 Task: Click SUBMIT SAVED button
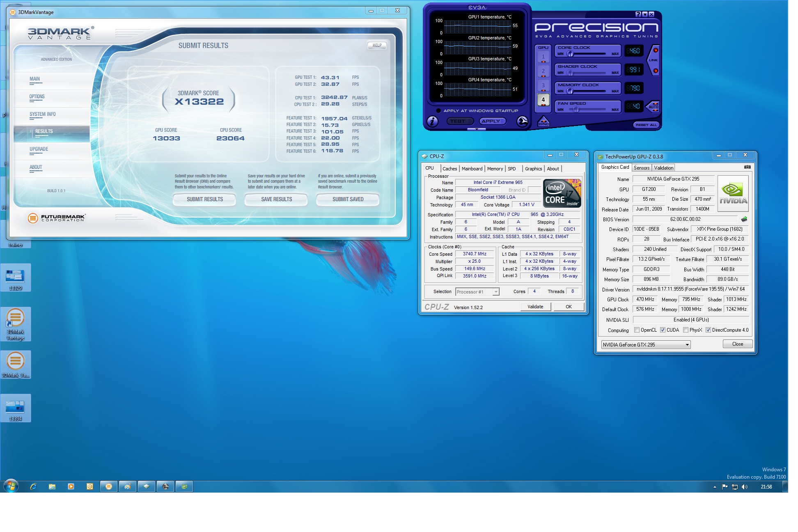click(x=348, y=199)
